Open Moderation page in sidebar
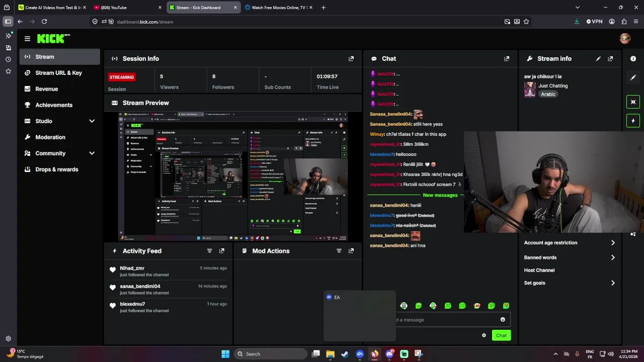This screenshot has width=644, height=362. (60, 137)
